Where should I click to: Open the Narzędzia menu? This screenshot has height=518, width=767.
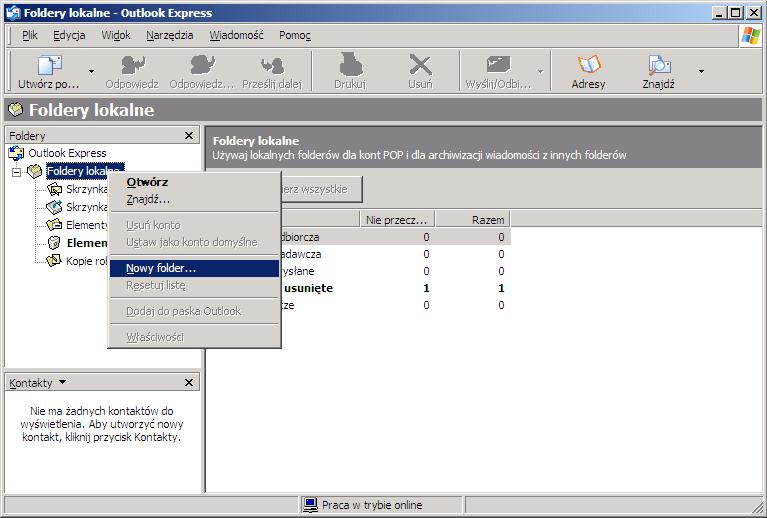pos(170,35)
